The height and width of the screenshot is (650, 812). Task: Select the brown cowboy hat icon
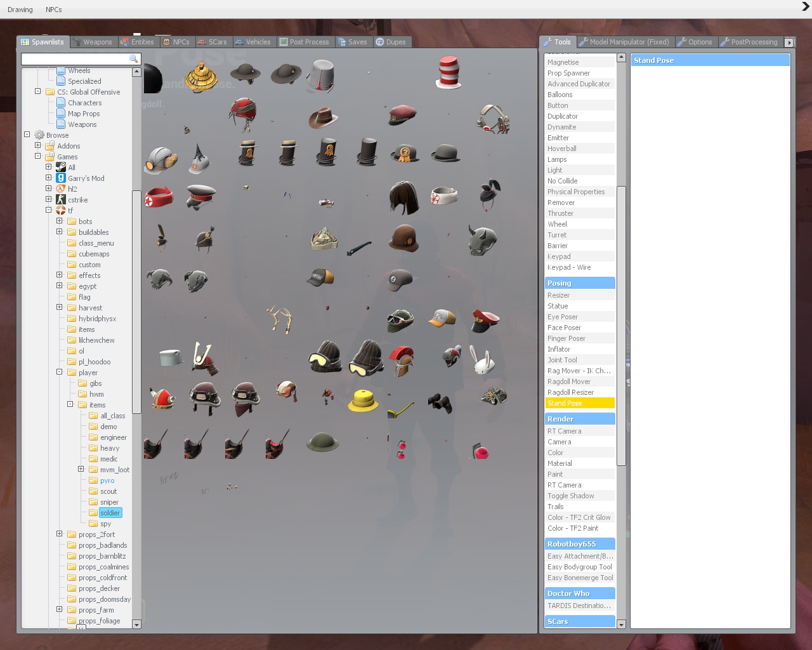click(323, 118)
